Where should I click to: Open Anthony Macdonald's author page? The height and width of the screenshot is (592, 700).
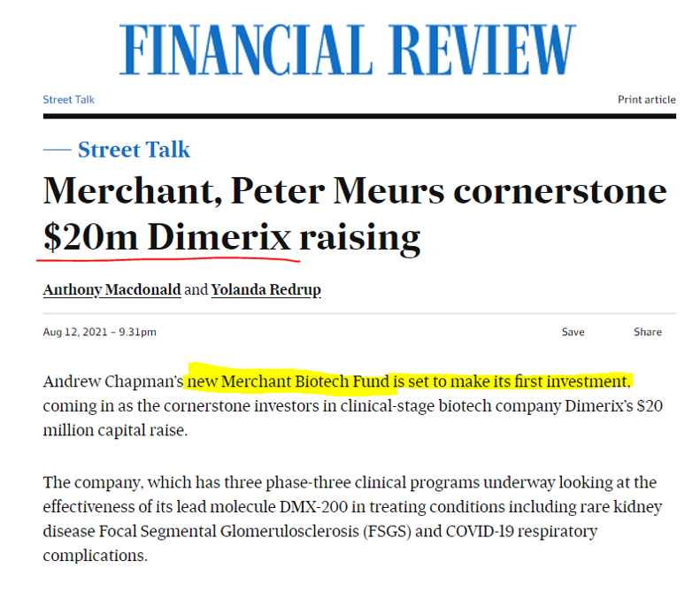(x=112, y=289)
